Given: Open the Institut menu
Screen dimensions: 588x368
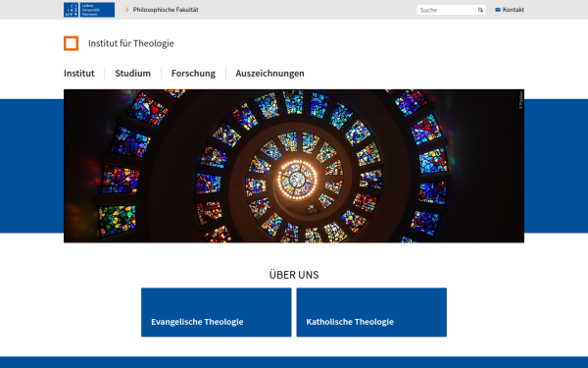Looking at the screenshot, I should 78,74.
